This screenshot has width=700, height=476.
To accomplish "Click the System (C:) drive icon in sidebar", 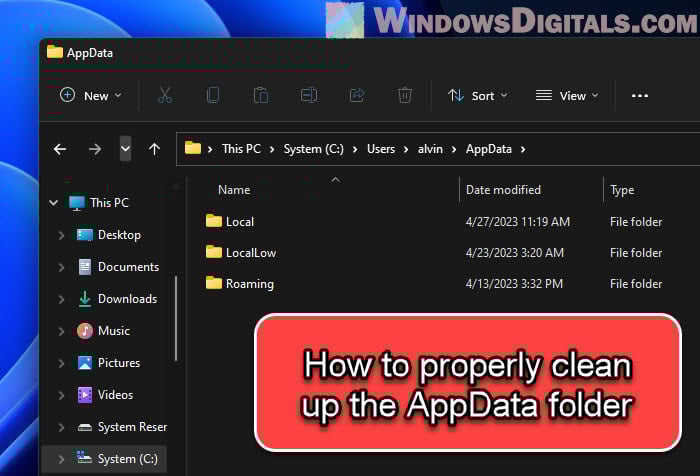I will [x=85, y=458].
